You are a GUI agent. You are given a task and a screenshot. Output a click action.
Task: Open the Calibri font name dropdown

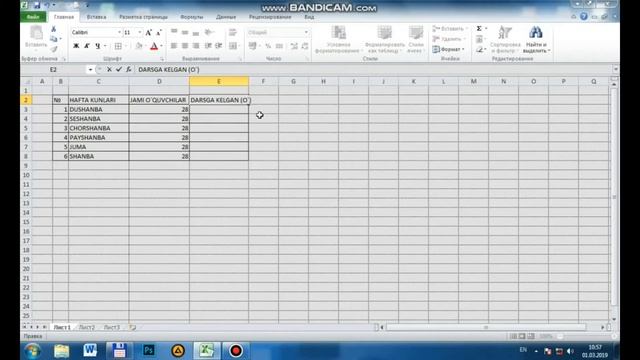pyautogui.click(x=119, y=32)
